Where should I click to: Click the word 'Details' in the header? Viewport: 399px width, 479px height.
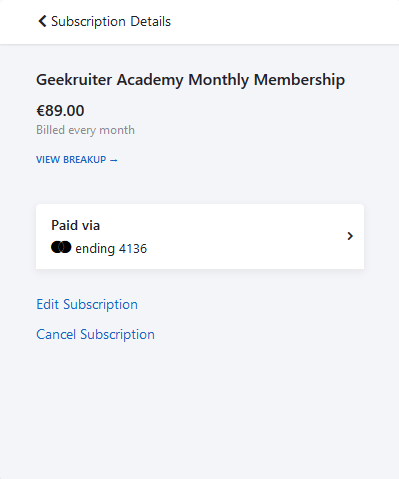click(x=150, y=21)
